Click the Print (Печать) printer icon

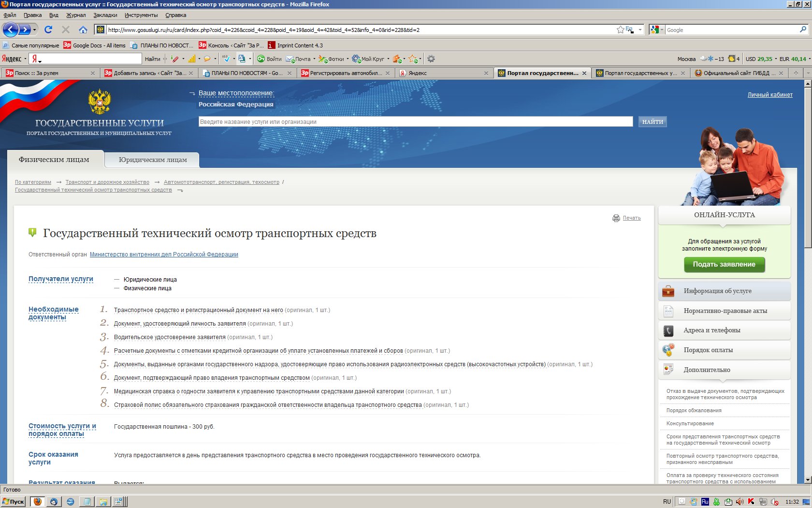coord(616,218)
